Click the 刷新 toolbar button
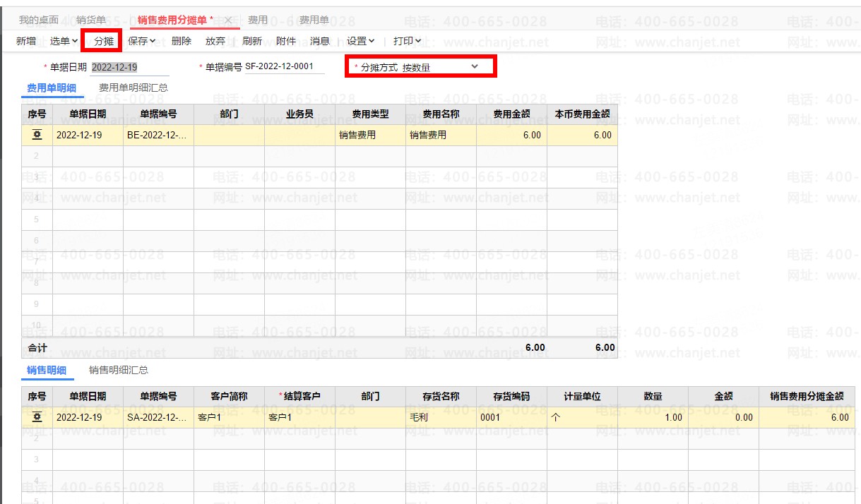Image resolution: width=861 pixels, height=504 pixels. point(251,41)
